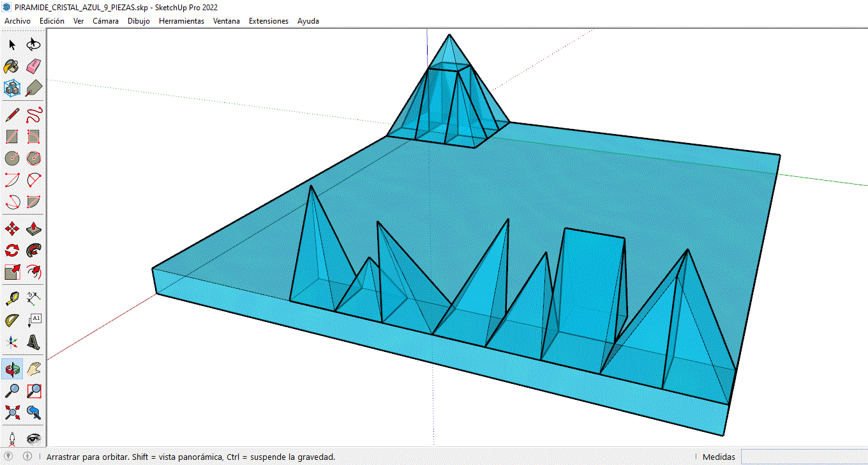The height and width of the screenshot is (465, 868).
Task: Choose the Tape Measure tool
Action: [x=12, y=298]
